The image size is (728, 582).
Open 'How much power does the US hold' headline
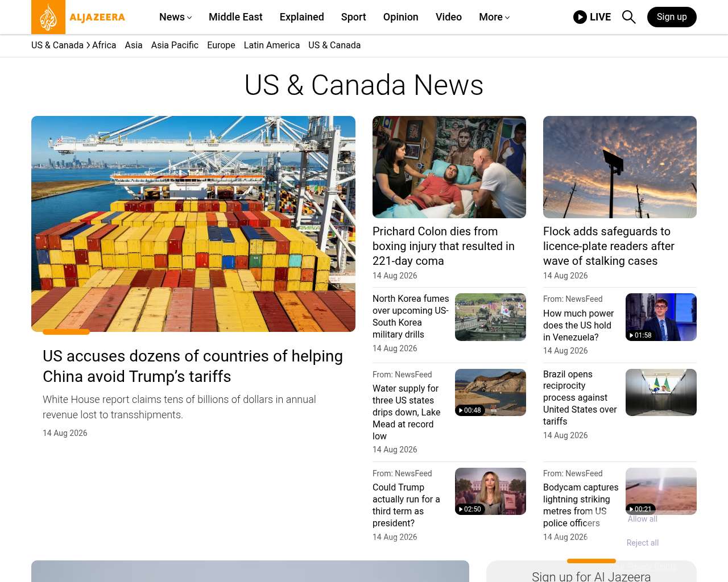pos(578,325)
